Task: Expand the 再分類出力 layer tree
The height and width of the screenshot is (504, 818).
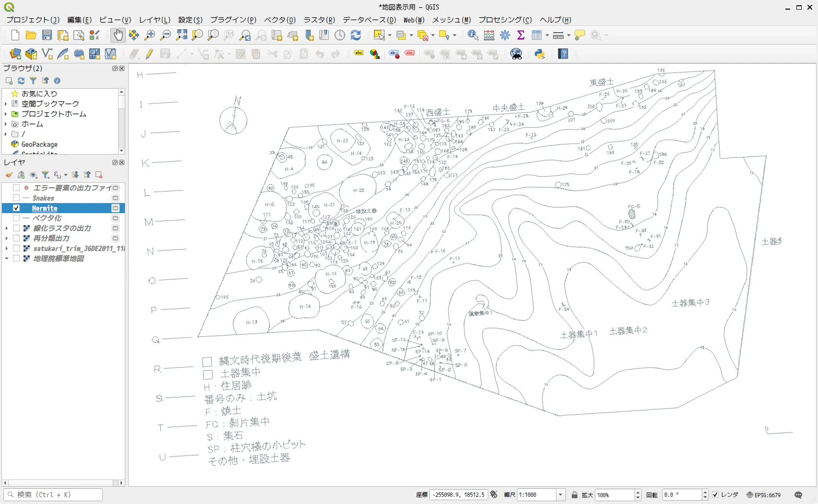Action: [7, 238]
